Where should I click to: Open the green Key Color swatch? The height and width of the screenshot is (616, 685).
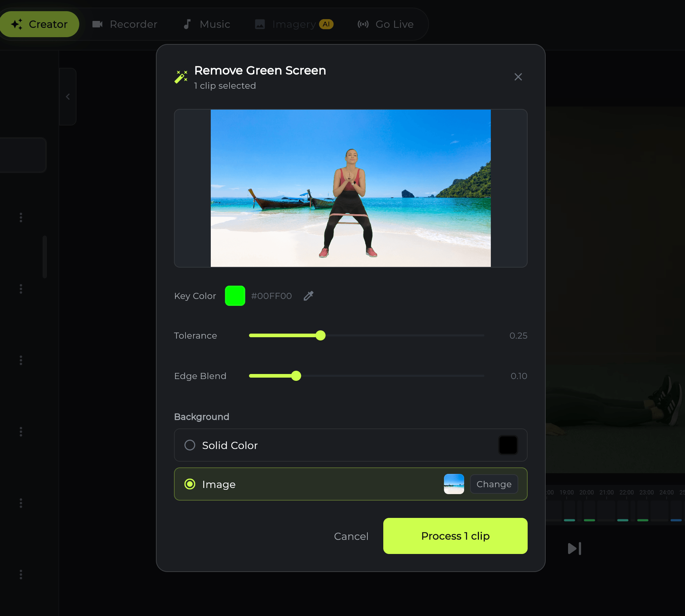click(x=235, y=296)
